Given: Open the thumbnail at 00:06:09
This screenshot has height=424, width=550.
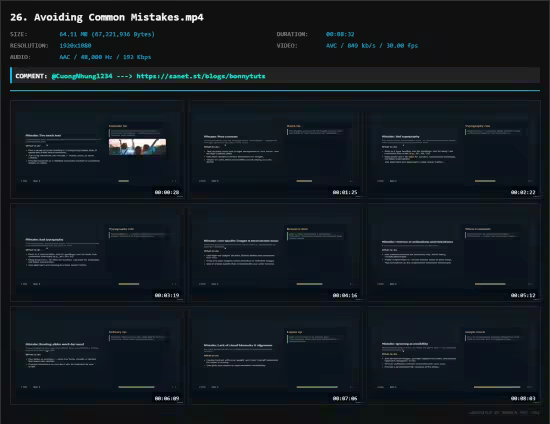Looking at the screenshot, I should coord(98,356).
